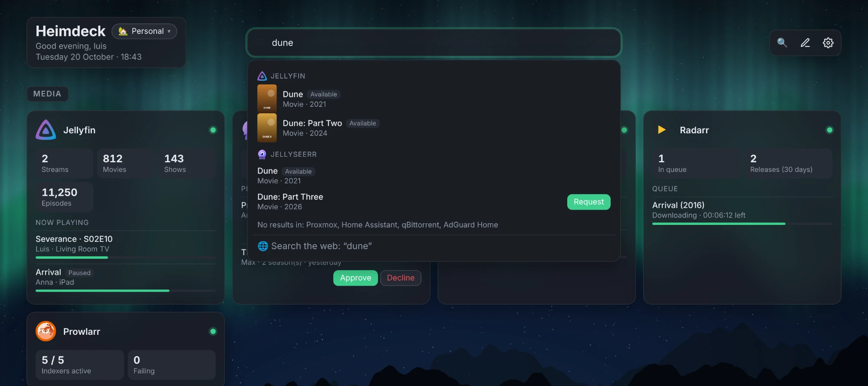Viewport: 868px width, 386px height.
Task: Search the web for "dune"
Action: pyautogui.click(x=434, y=246)
